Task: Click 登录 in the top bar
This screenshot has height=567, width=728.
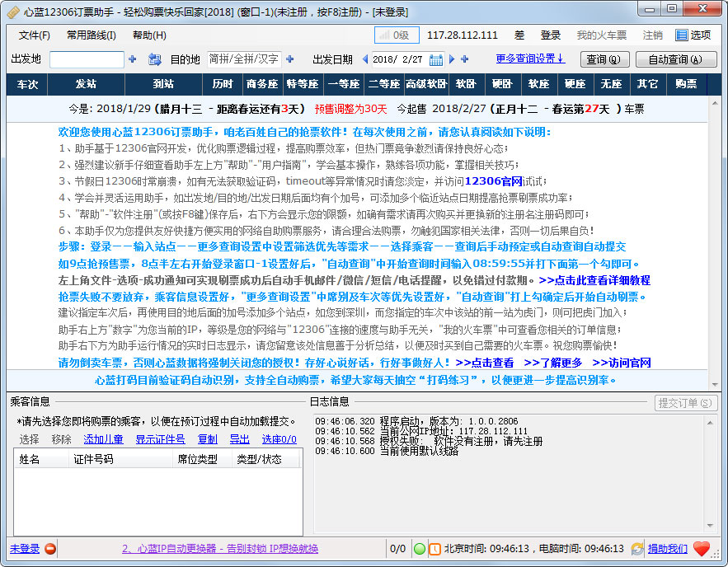Action: pyautogui.click(x=551, y=35)
